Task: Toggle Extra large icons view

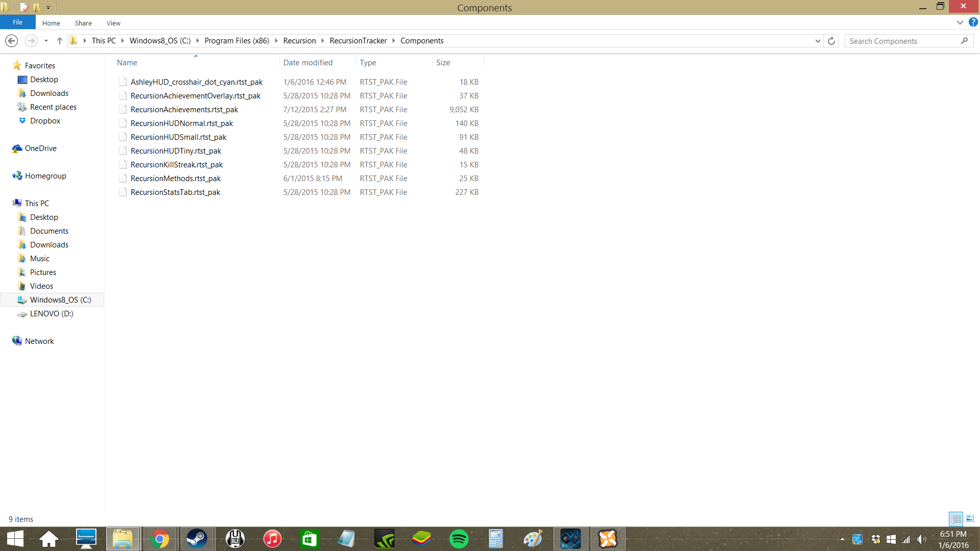Action: (971, 519)
